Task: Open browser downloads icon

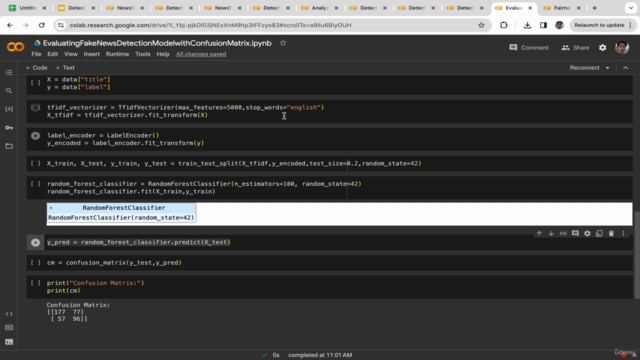Action: 527,25
